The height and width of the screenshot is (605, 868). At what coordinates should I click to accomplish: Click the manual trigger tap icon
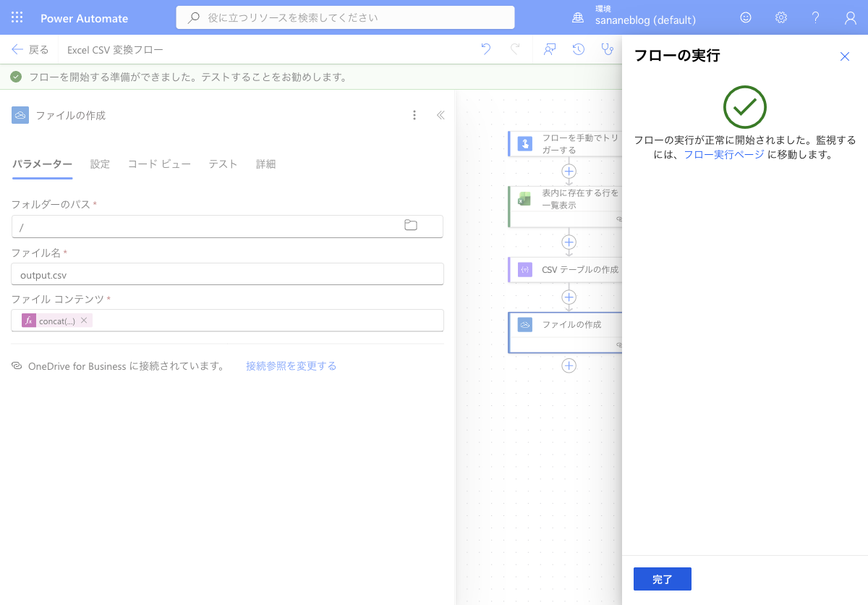click(525, 144)
